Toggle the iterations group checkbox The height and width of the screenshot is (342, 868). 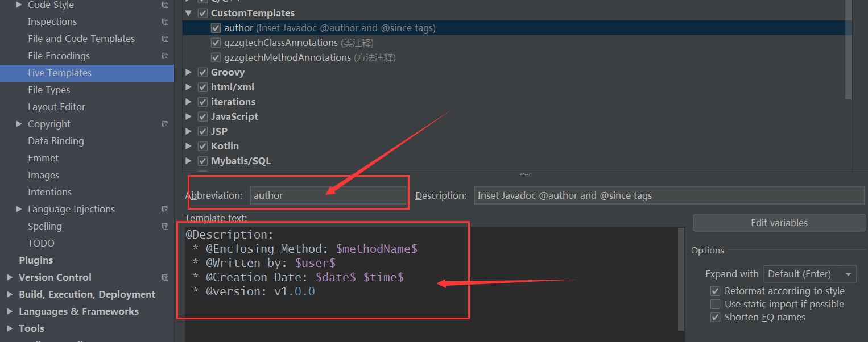tap(202, 102)
